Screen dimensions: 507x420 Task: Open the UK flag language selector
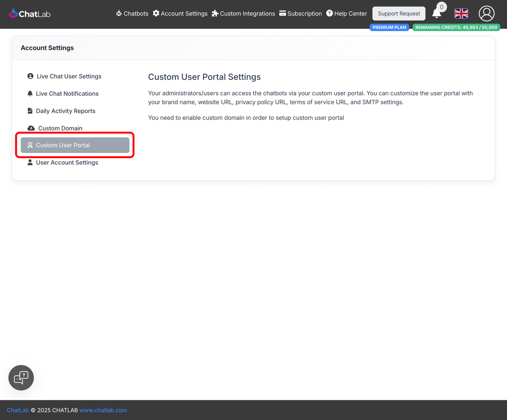[x=461, y=14]
